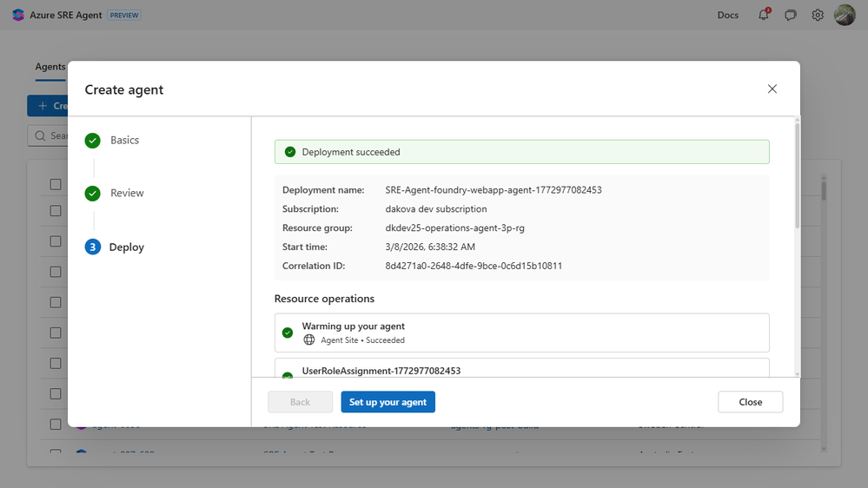
Task: Click the Deployment succeeded checkmark icon
Action: (x=290, y=152)
